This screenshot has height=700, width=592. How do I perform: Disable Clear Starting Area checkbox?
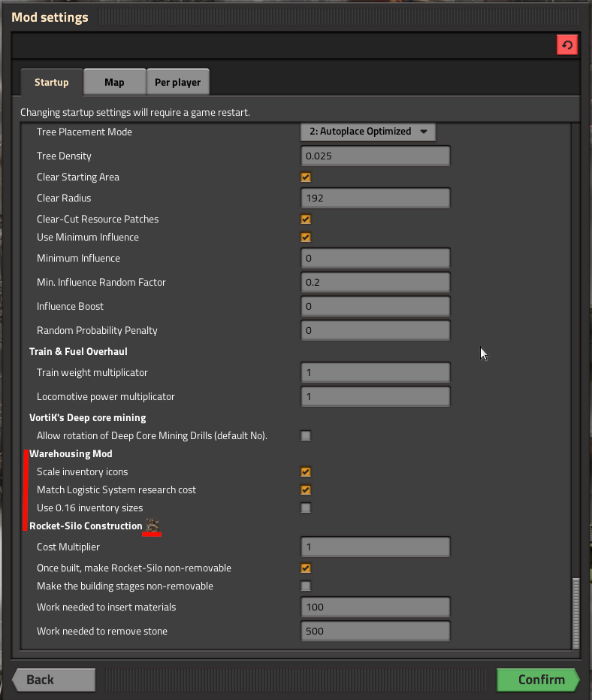pyautogui.click(x=306, y=177)
